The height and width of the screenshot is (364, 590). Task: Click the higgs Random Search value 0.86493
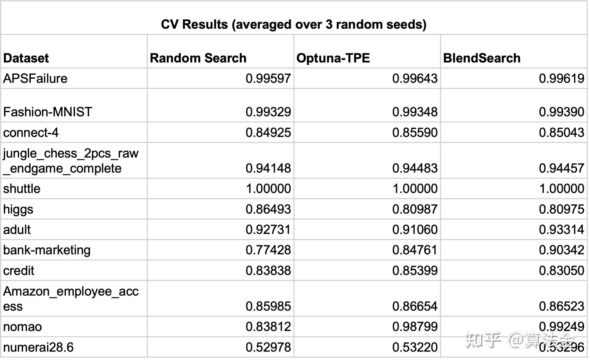click(x=268, y=209)
